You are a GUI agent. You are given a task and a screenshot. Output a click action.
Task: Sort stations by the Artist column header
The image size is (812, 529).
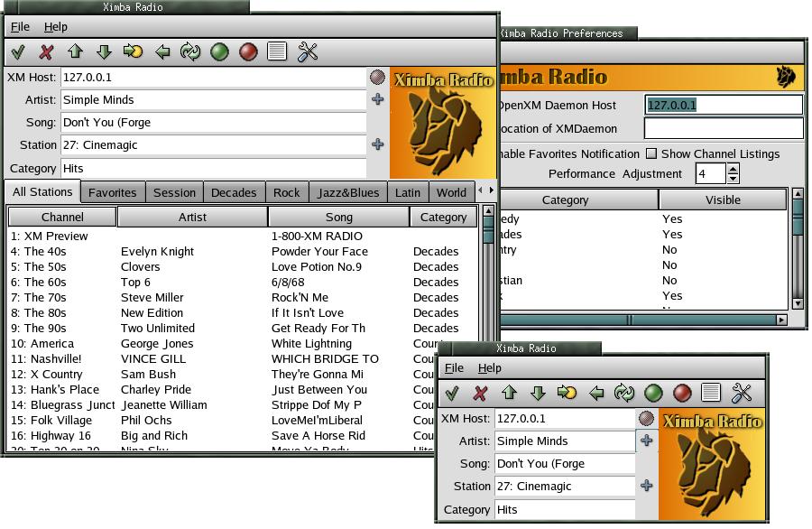pos(192,217)
